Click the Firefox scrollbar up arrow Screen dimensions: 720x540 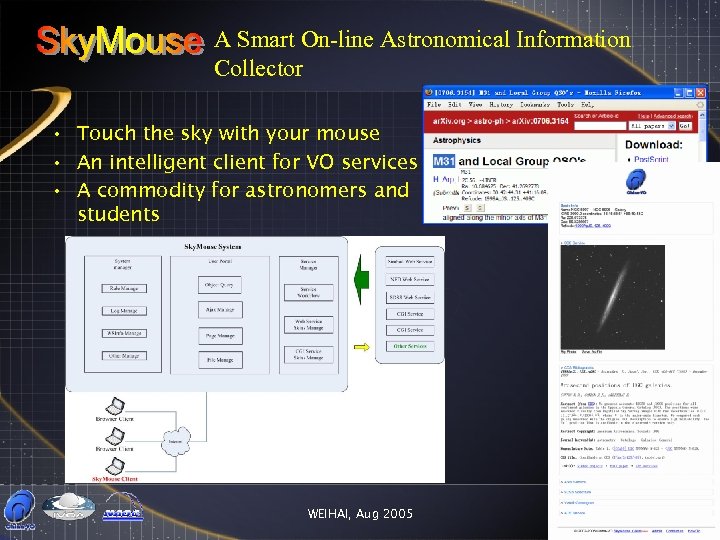pyautogui.click(x=703, y=116)
